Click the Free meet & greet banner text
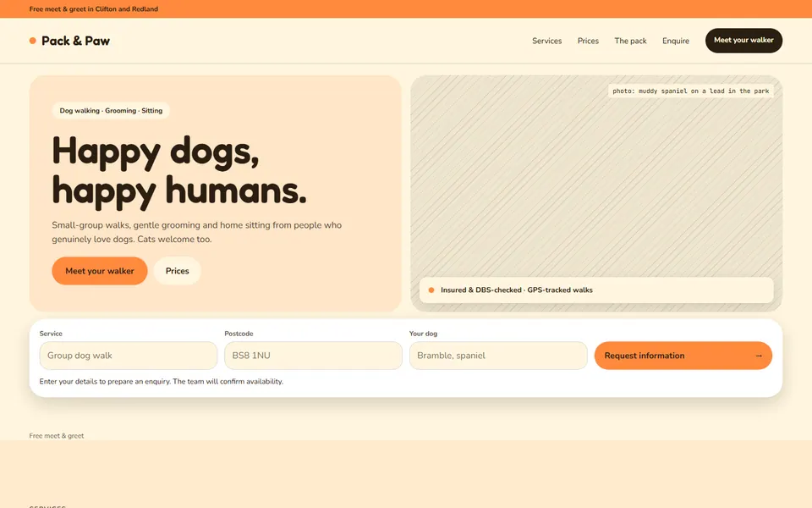This screenshot has height=508, width=812. (94, 8)
